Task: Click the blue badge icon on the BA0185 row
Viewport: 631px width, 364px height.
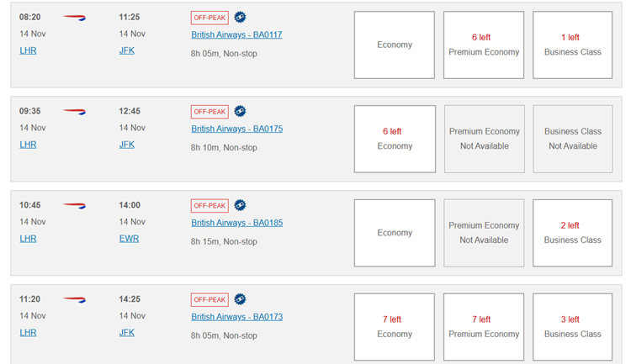Action: tap(240, 205)
